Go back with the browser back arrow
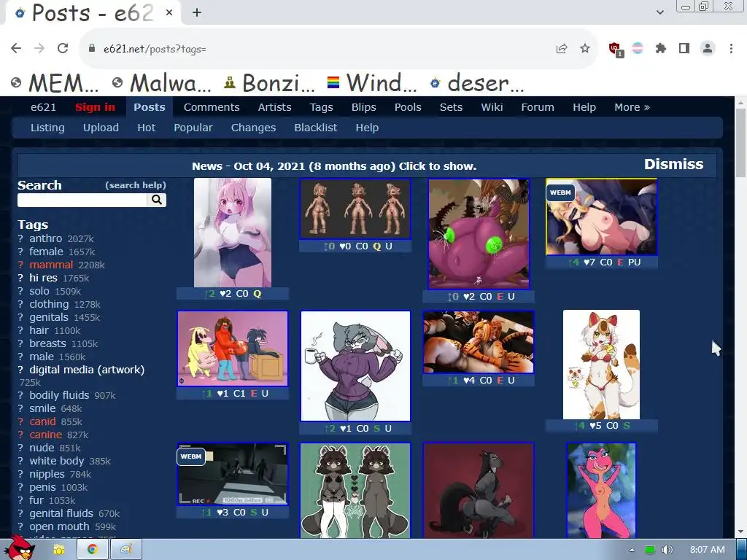Image resolution: width=747 pixels, height=560 pixels. coord(16,48)
